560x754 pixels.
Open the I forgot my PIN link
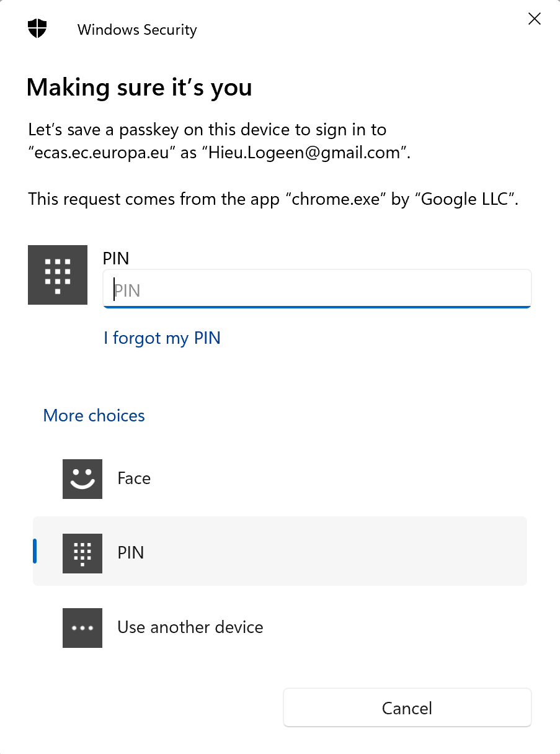[x=162, y=338]
